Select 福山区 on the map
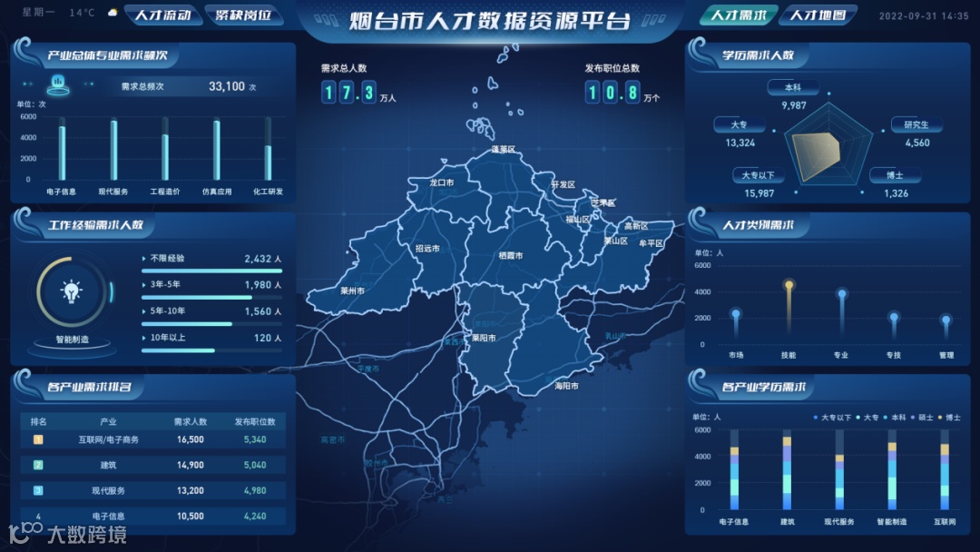Viewport: 980px width, 552px height. click(x=578, y=220)
